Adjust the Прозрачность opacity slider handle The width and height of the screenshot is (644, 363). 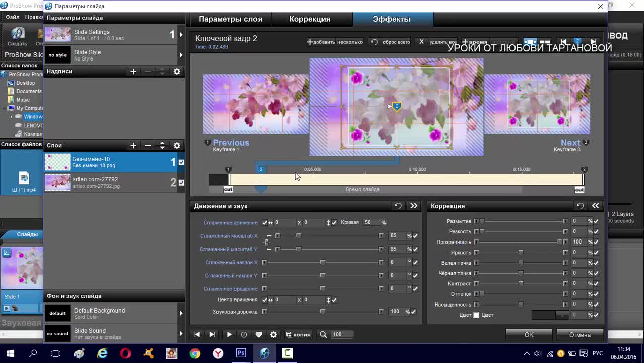click(x=560, y=242)
